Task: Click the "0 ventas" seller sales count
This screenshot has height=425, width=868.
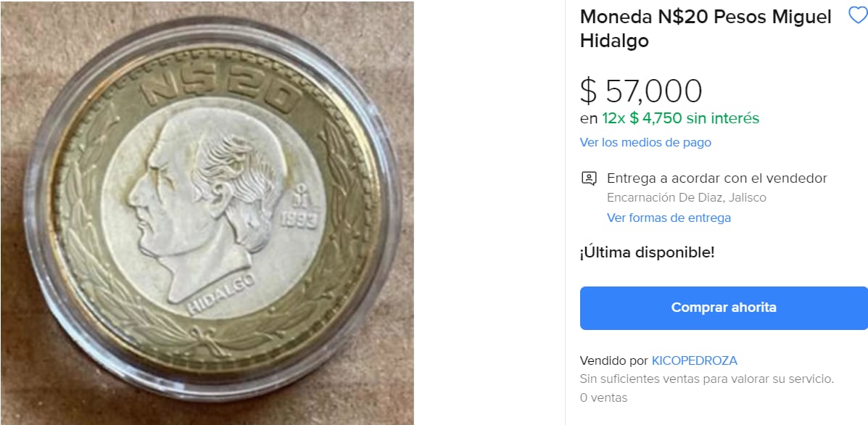Action: [603, 397]
